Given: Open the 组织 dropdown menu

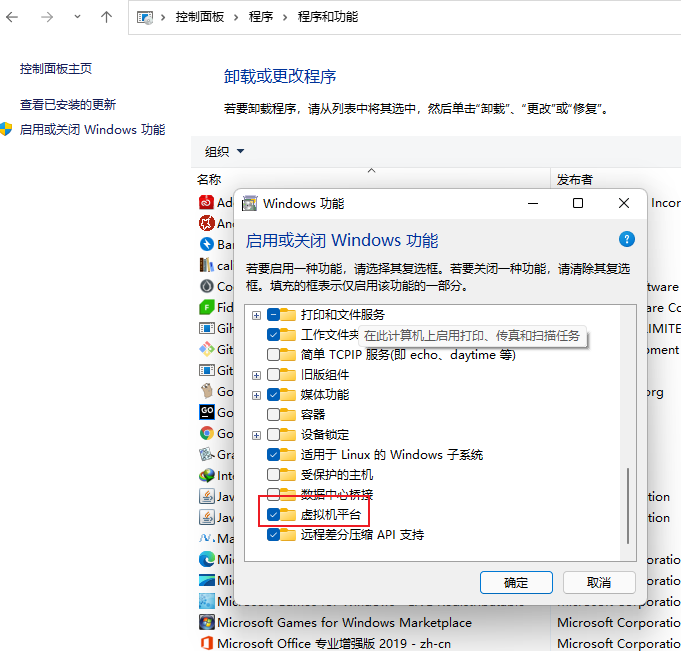Looking at the screenshot, I should click(224, 152).
